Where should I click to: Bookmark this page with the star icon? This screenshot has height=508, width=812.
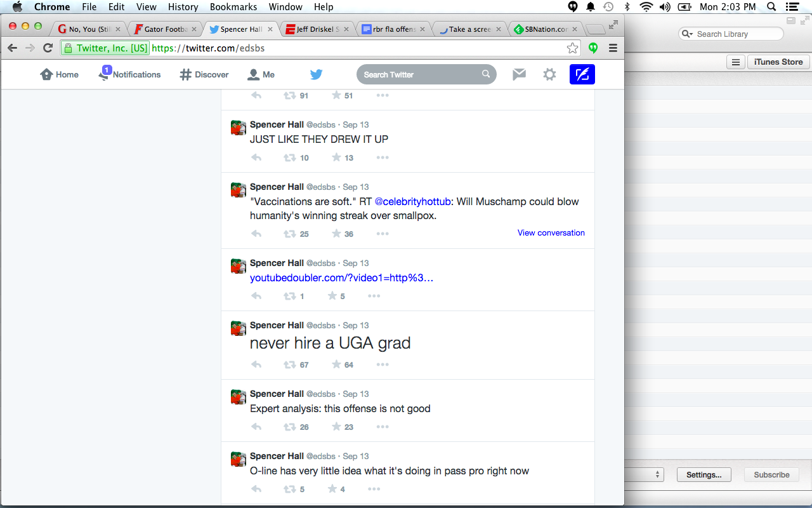(572, 48)
